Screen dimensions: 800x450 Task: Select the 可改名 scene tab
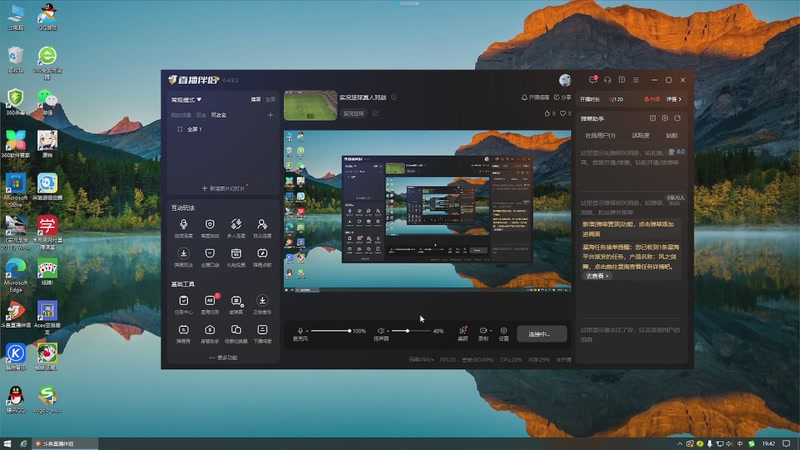pyautogui.click(x=218, y=115)
